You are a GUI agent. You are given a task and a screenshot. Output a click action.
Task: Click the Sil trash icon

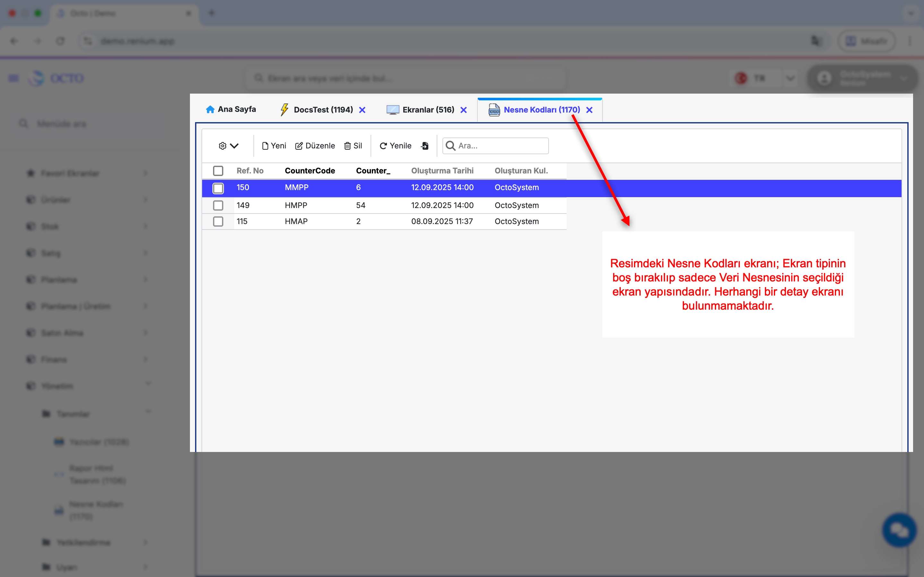point(347,146)
